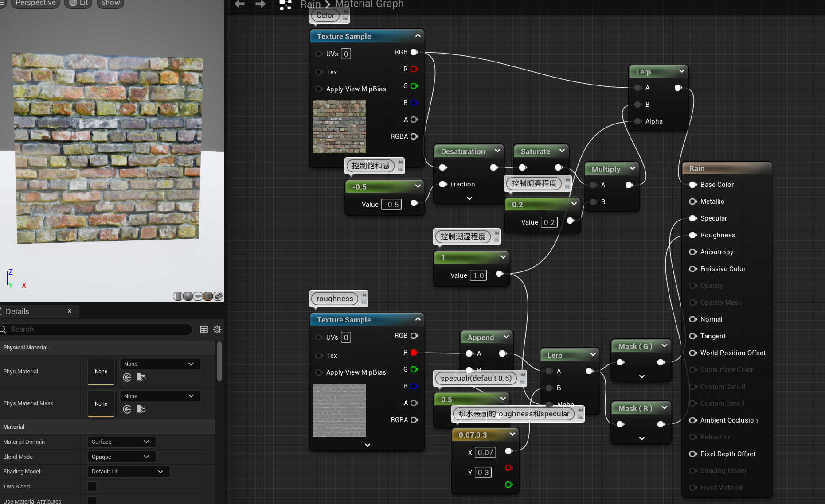The width and height of the screenshot is (825, 504).
Task: Click the top Lerp node output pin
Action: tap(678, 88)
